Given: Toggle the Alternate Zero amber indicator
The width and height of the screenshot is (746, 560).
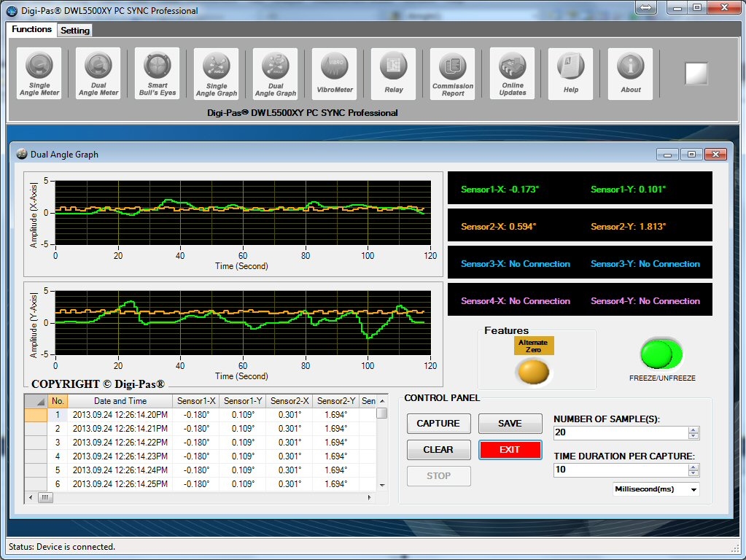Looking at the screenshot, I should (x=533, y=372).
